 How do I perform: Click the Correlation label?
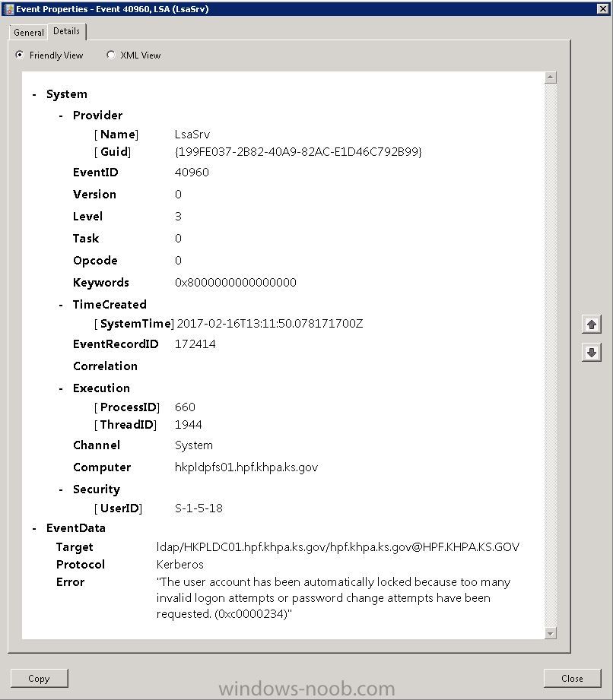[106, 366]
